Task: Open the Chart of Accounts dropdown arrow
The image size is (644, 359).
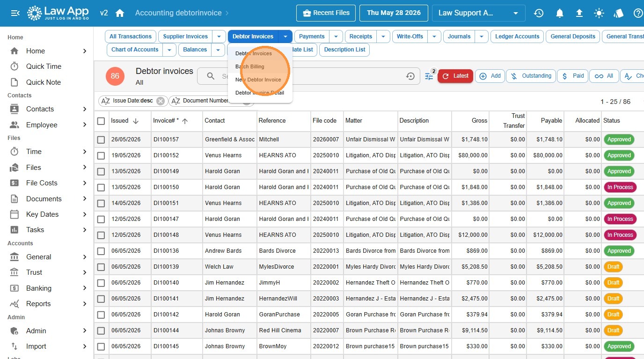Action: coord(169,50)
